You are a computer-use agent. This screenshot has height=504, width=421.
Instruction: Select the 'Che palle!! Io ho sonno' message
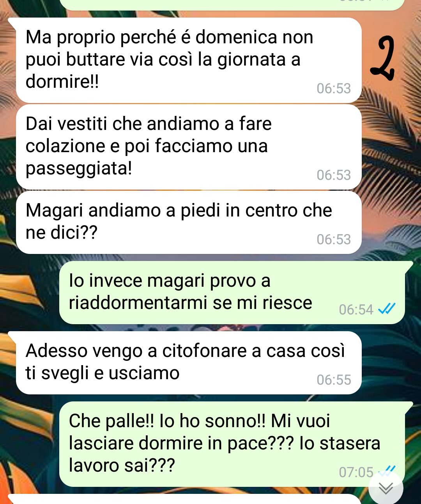pyautogui.click(x=232, y=444)
